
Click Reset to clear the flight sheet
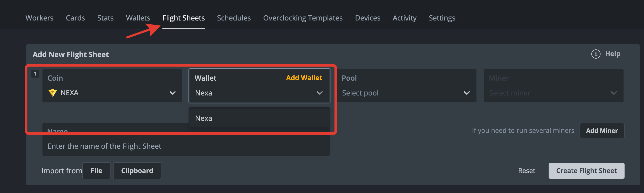pos(527,170)
